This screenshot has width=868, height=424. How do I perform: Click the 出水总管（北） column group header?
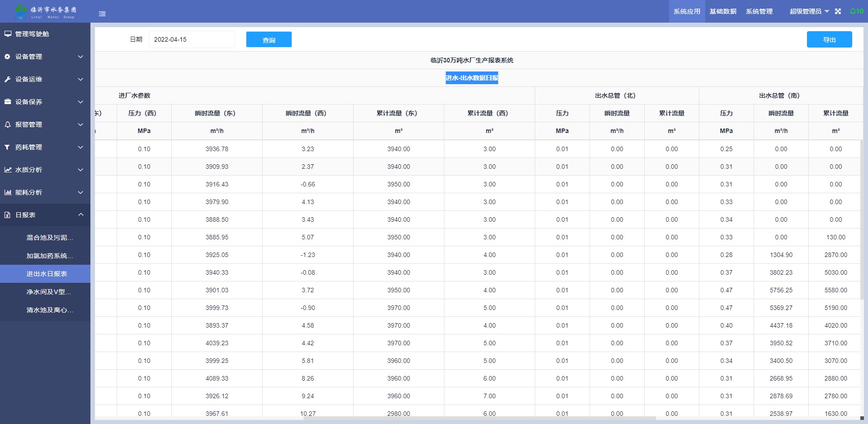tap(617, 95)
